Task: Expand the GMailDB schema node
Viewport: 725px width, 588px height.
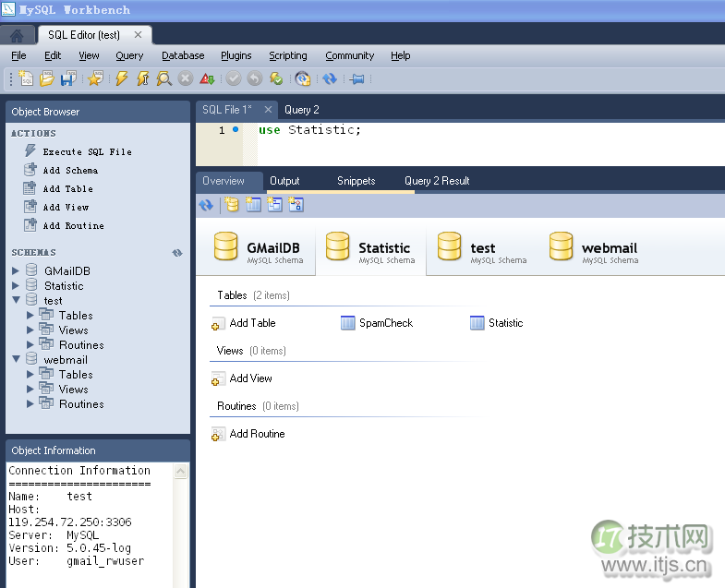Action: (x=16, y=271)
